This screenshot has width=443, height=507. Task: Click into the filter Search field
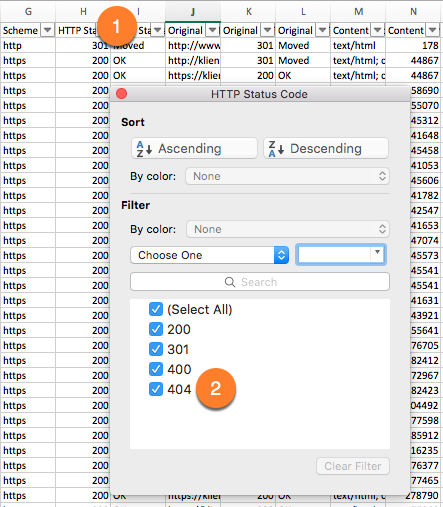click(260, 282)
